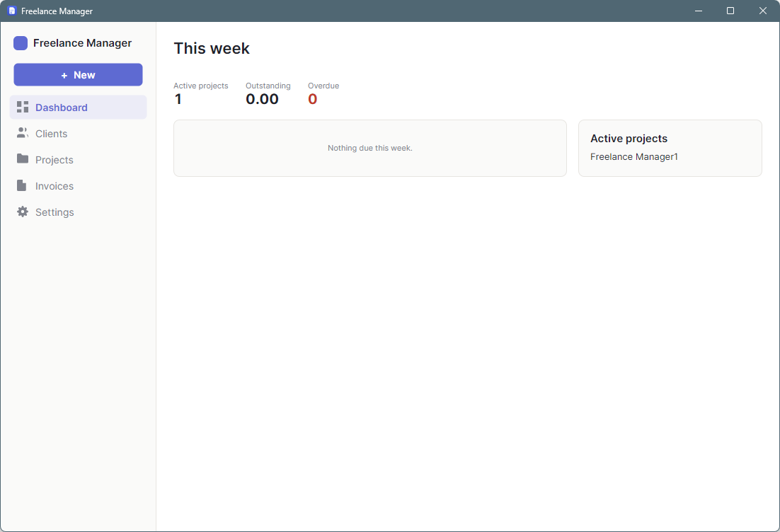Click the Clients people icon

tap(23, 133)
